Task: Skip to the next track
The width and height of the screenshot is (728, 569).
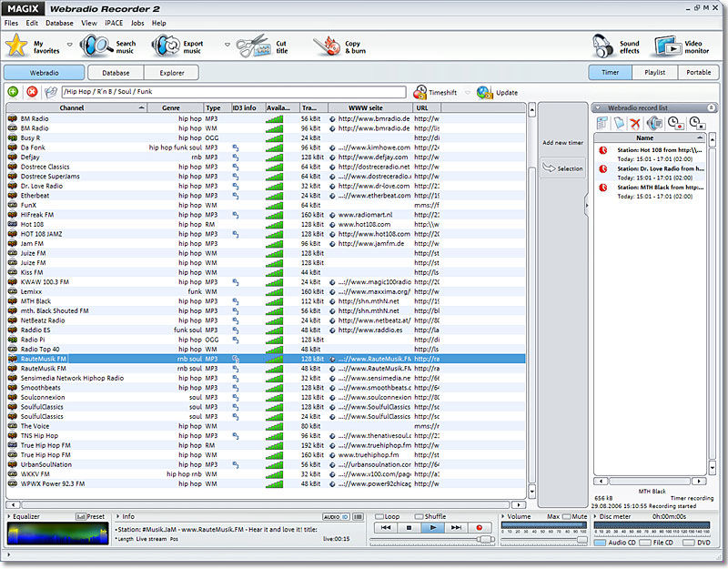Action: 457,528
